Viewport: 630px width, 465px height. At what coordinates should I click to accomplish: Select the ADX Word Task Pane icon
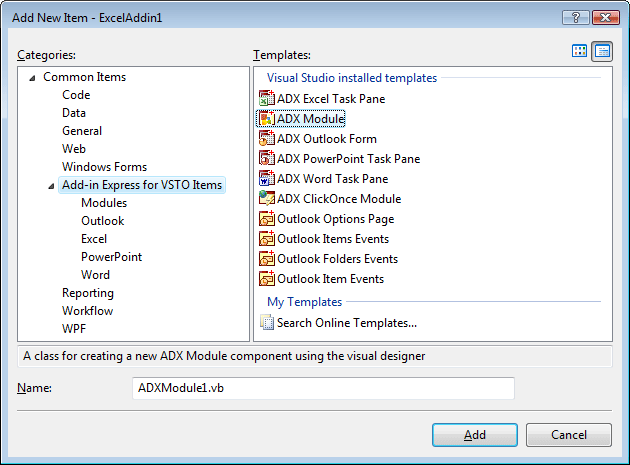tap(267, 178)
